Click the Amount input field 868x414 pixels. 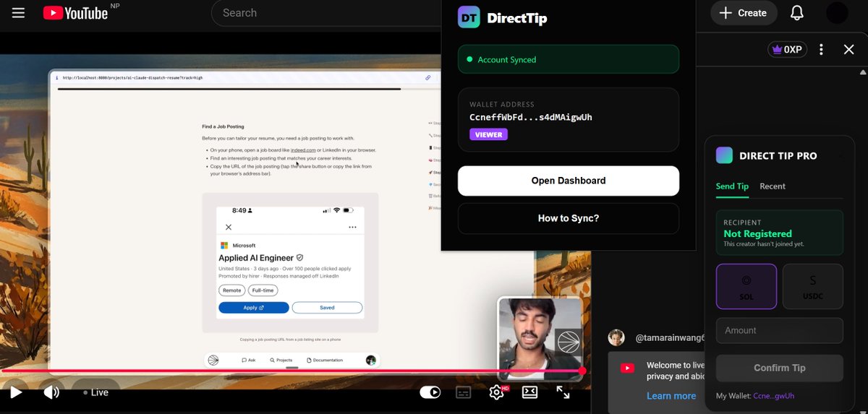tap(780, 330)
